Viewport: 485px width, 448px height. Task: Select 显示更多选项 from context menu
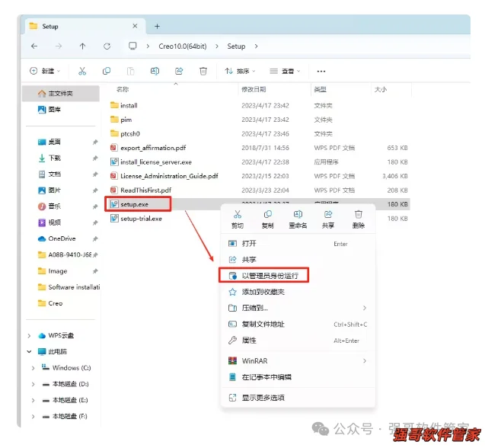point(298,398)
